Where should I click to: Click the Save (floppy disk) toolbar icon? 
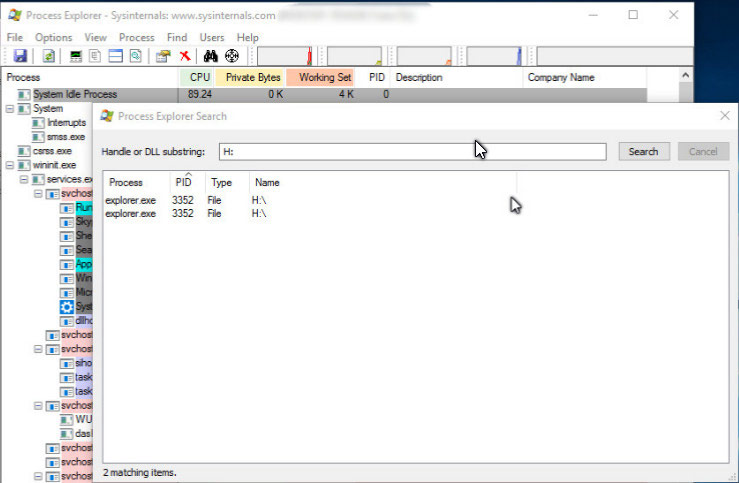tap(20, 56)
